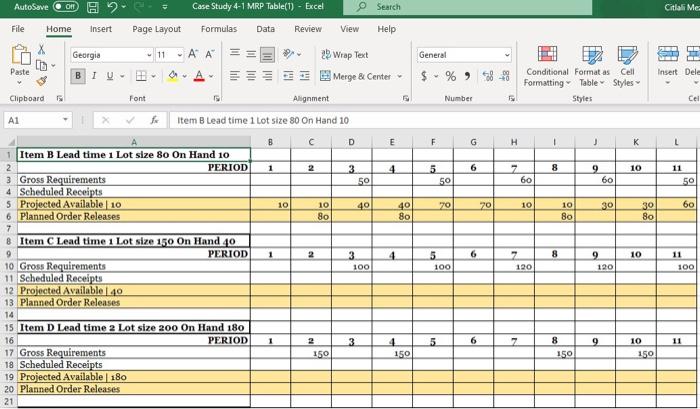Open Conditional Formatting menu
Viewport: 700px width, 409px height.
tap(547, 66)
